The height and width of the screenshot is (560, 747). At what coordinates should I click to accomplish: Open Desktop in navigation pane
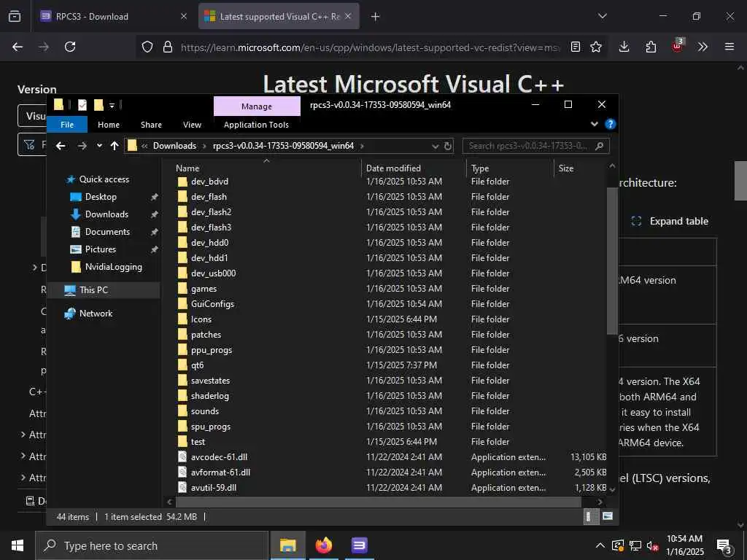click(101, 197)
